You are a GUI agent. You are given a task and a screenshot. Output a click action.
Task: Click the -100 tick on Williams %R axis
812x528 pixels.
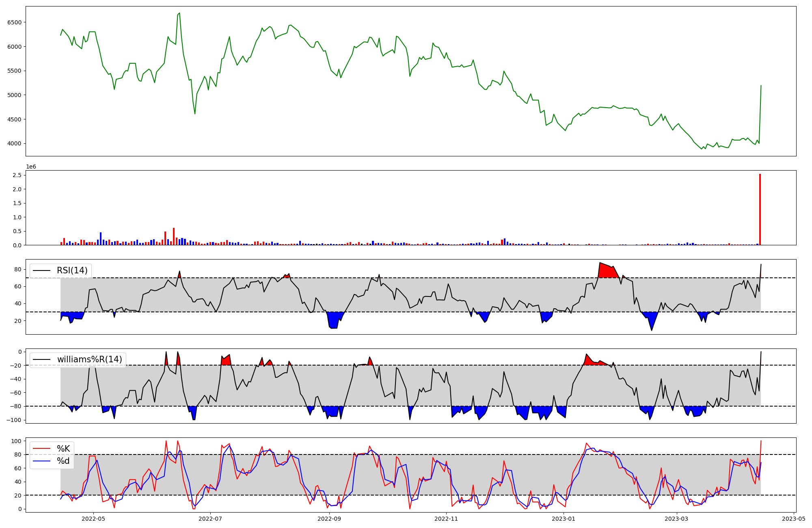click(14, 420)
